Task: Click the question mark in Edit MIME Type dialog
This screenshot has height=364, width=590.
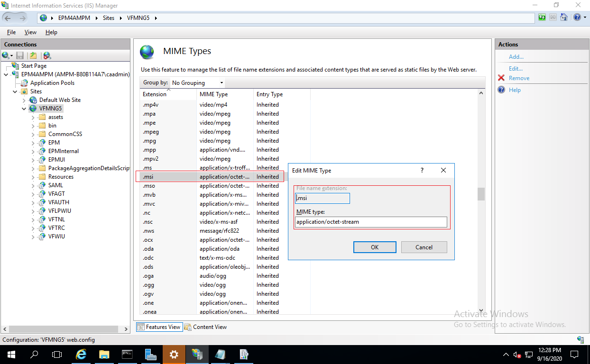Action: pos(422,170)
